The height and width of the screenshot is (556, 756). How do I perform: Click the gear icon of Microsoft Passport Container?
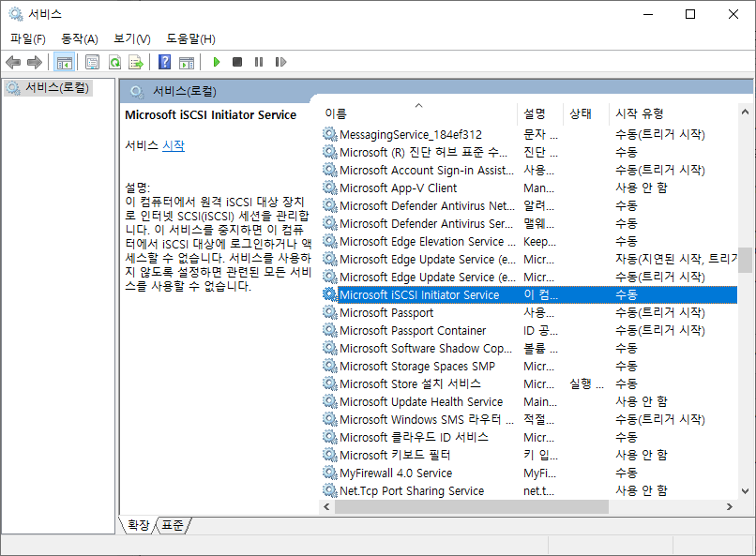(x=330, y=330)
